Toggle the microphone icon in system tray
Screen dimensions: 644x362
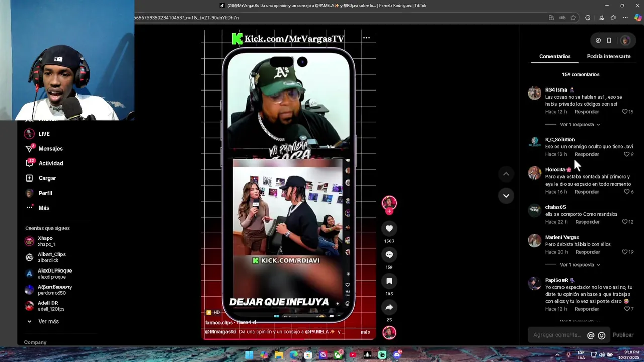pos(569,355)
